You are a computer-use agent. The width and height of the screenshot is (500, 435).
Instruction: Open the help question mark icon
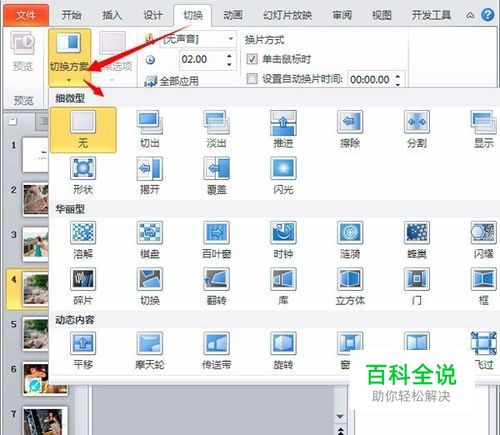pyautogui.click(x=487, y=15)
